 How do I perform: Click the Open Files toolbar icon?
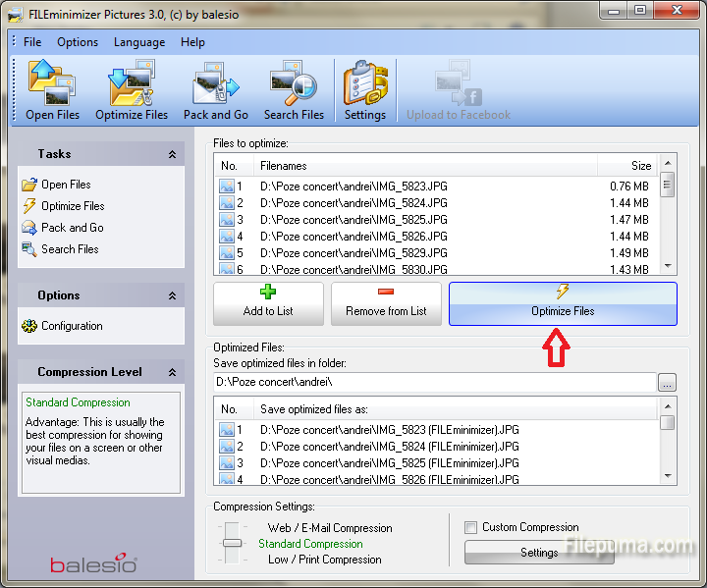click(53, 90)
